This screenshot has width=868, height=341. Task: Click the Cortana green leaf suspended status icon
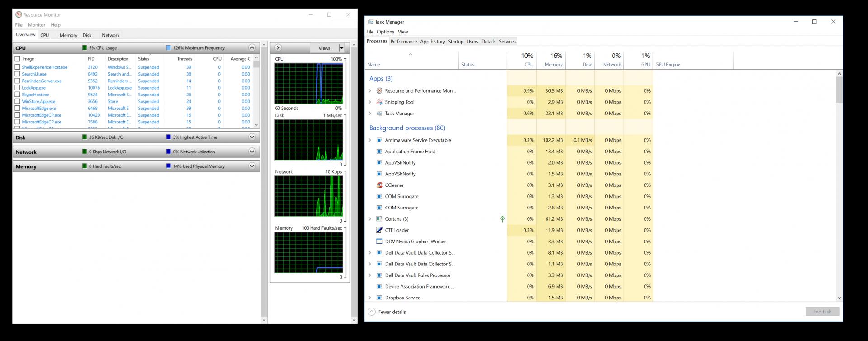pos(502,219)
